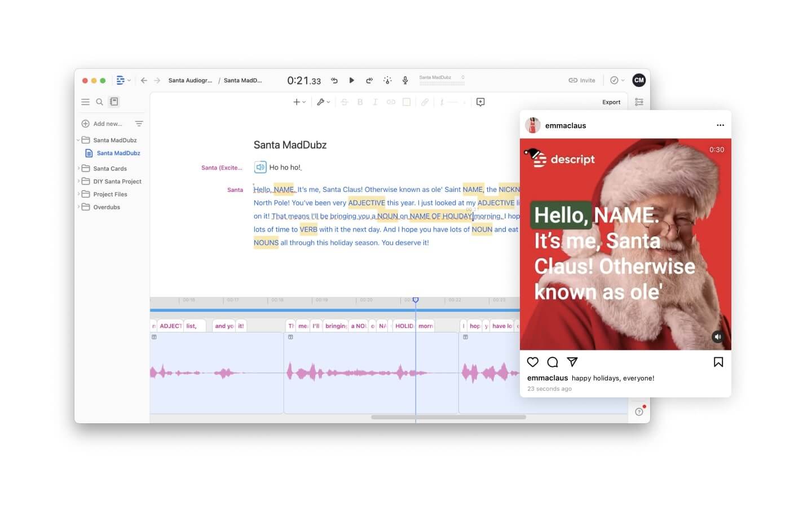
Task: Navigate forward with the right arrow
Action: (x=157, y=81)
